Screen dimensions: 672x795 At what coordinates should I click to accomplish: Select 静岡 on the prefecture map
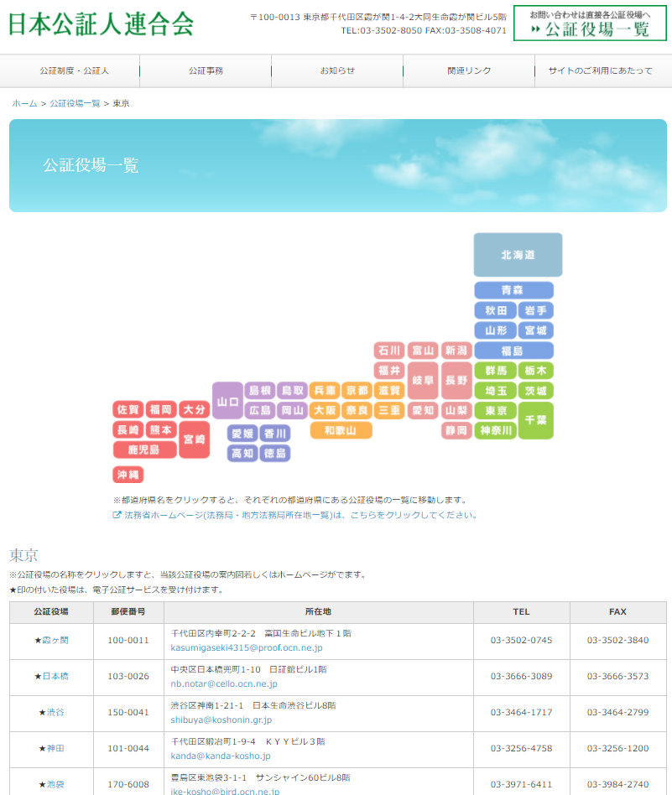456,430
